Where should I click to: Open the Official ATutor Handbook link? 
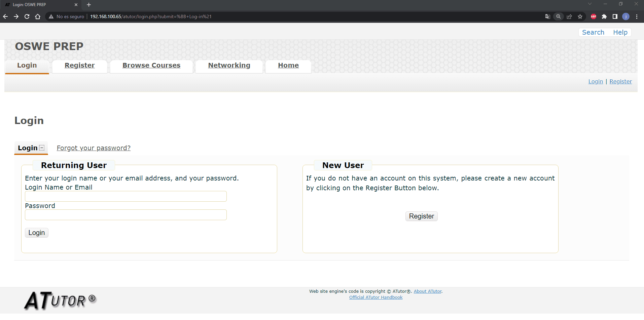375,297
